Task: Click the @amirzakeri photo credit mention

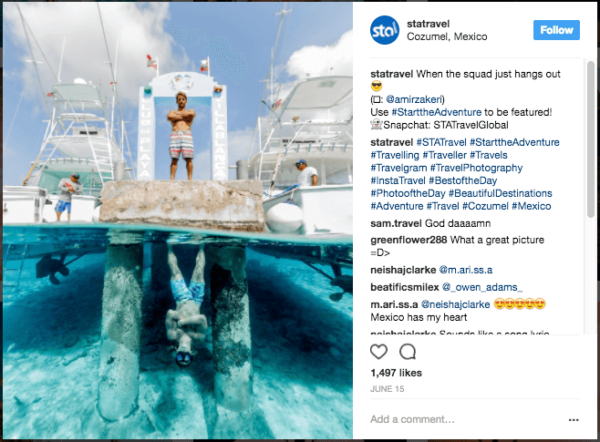Action: [x=417, y=100]
